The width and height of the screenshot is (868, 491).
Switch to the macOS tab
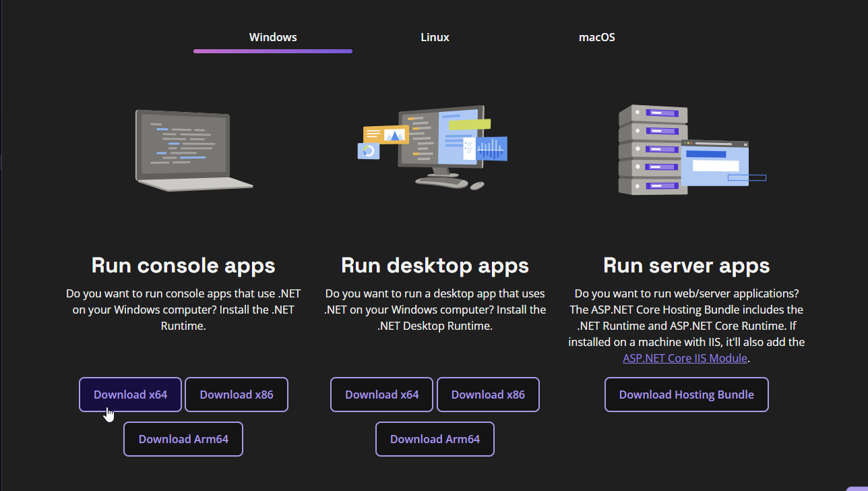tap(596, 37)
